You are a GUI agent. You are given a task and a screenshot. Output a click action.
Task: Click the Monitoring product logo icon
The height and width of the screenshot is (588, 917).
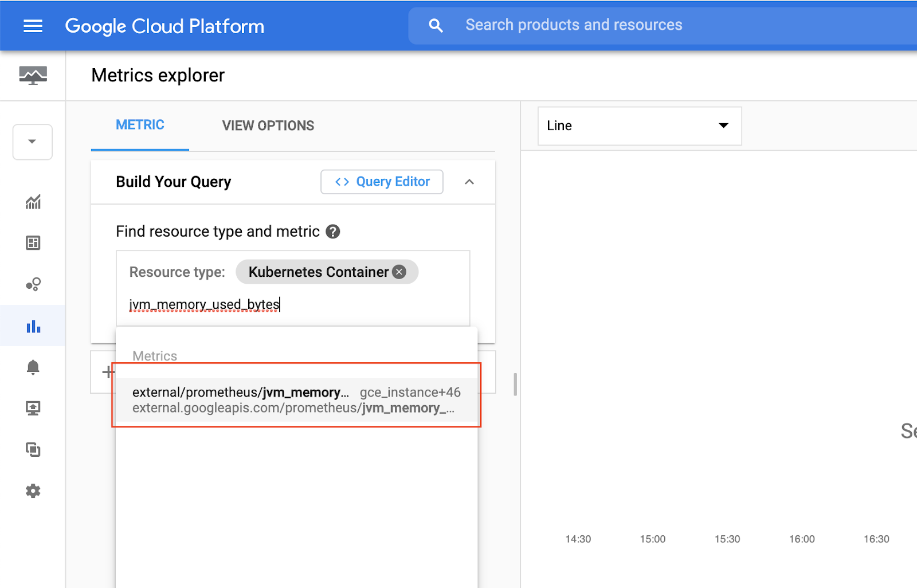click(33, 75)
